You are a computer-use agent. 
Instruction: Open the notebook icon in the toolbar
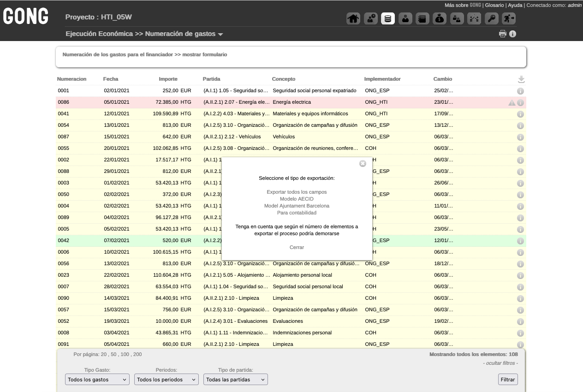[x=422, y=19]
